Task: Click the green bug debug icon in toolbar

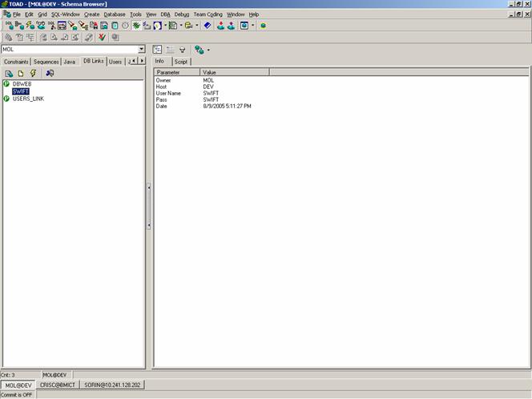Action: (x=136, y=26)
